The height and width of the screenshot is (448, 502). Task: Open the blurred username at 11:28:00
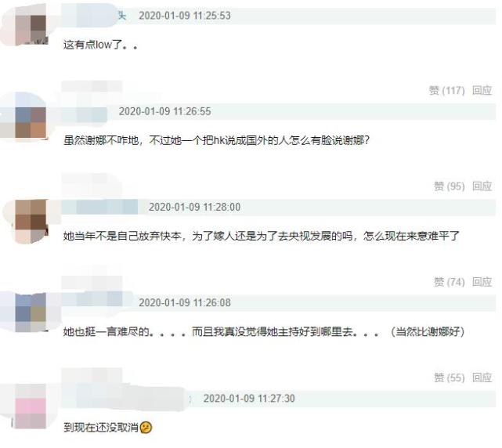[x=99, y=207]
